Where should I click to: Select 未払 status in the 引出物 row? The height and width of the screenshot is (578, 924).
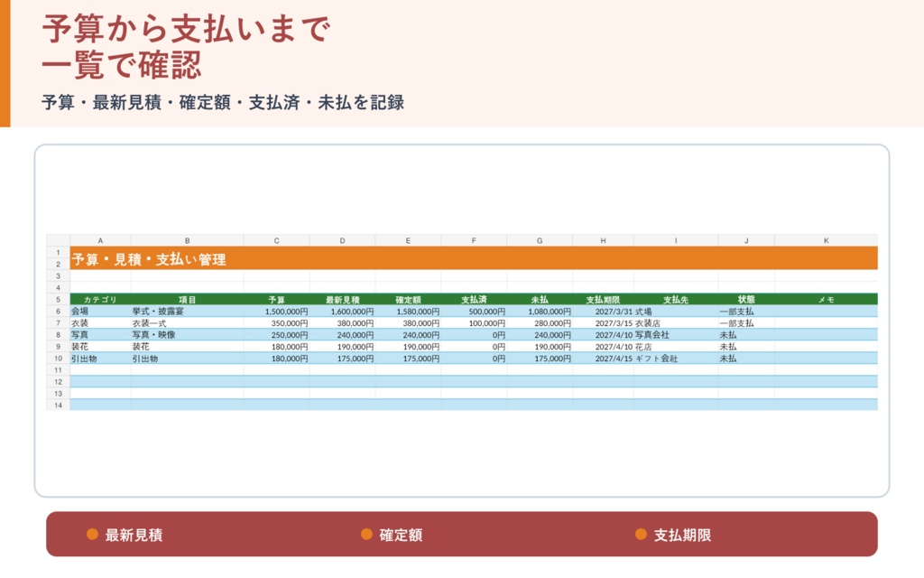click(746, 358)
